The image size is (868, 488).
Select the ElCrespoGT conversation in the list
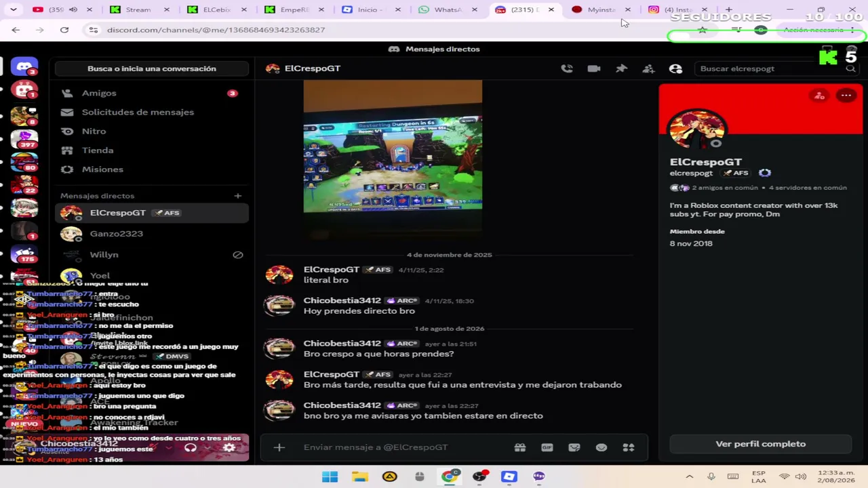152,213
